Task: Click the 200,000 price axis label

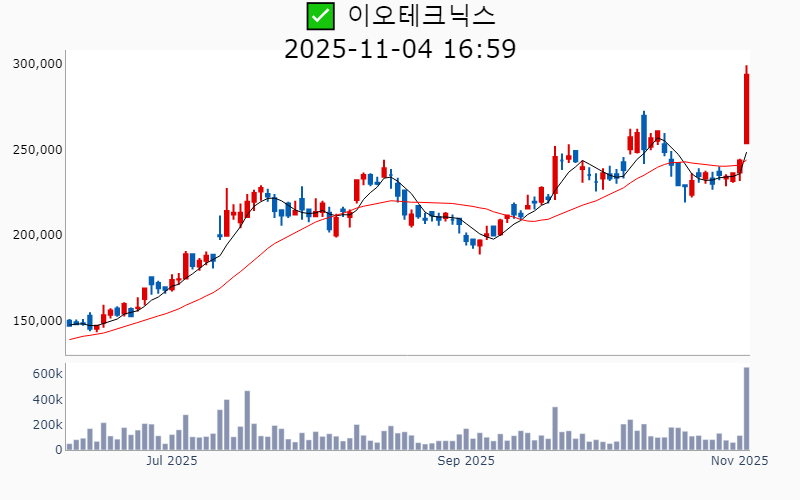Action: click(x=38, y=235)
